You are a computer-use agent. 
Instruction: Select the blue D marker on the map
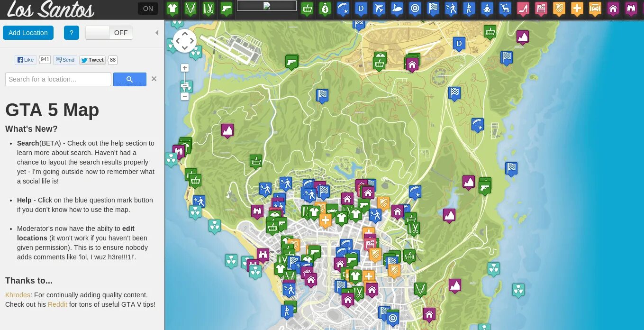(459, 45)
